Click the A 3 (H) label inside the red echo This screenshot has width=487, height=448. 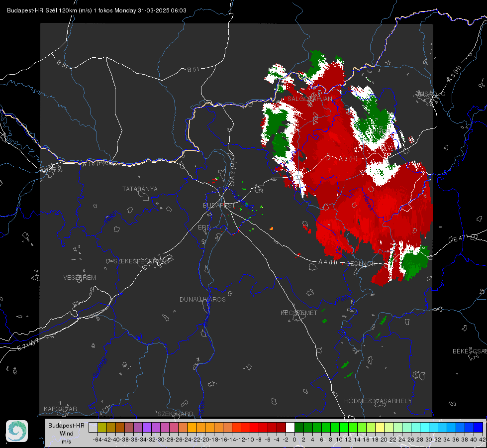pos(348,158)
